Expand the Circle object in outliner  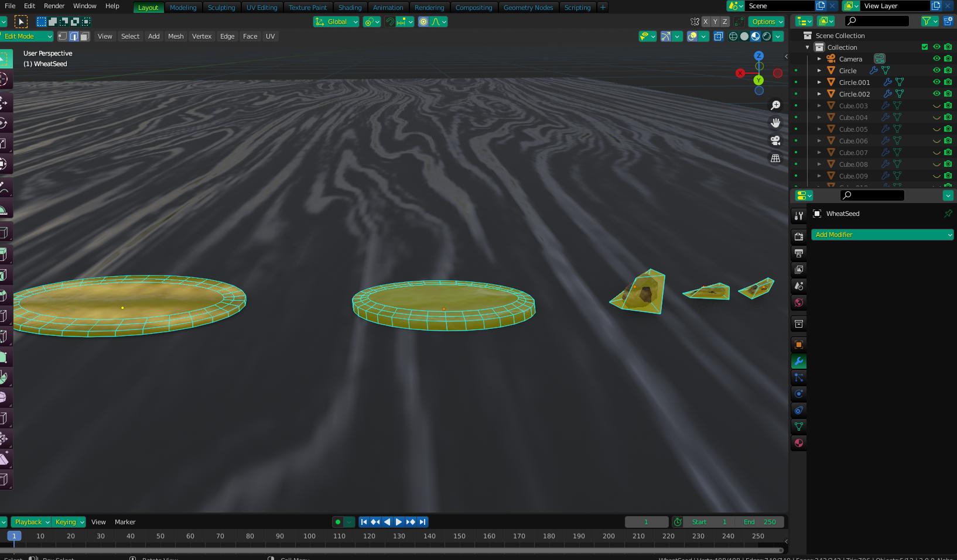click(x=819, y=71)
